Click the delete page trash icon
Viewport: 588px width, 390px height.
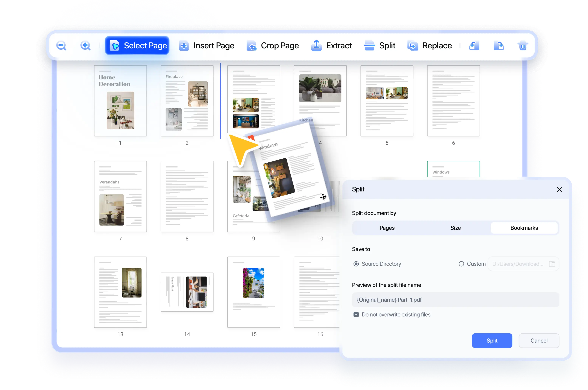(523, 46)
